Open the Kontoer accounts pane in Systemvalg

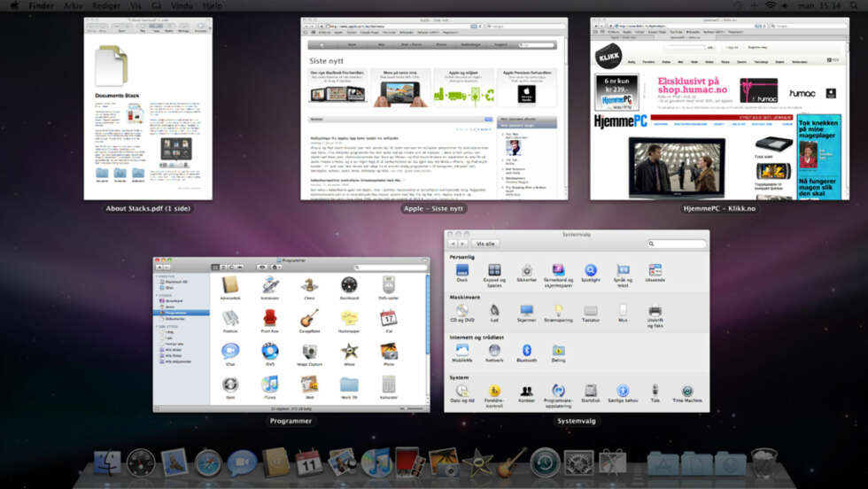pos(526,393)
